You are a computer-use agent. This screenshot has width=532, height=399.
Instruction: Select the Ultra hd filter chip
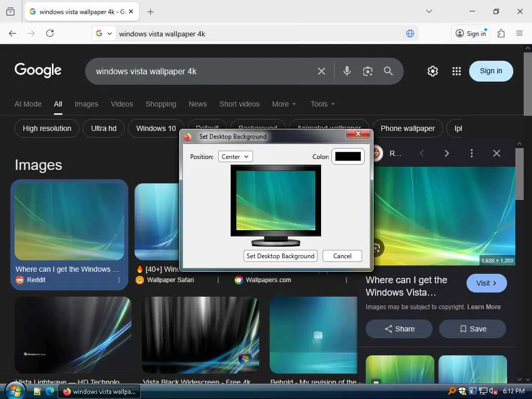pyautogui.click(x=103, y=129)
